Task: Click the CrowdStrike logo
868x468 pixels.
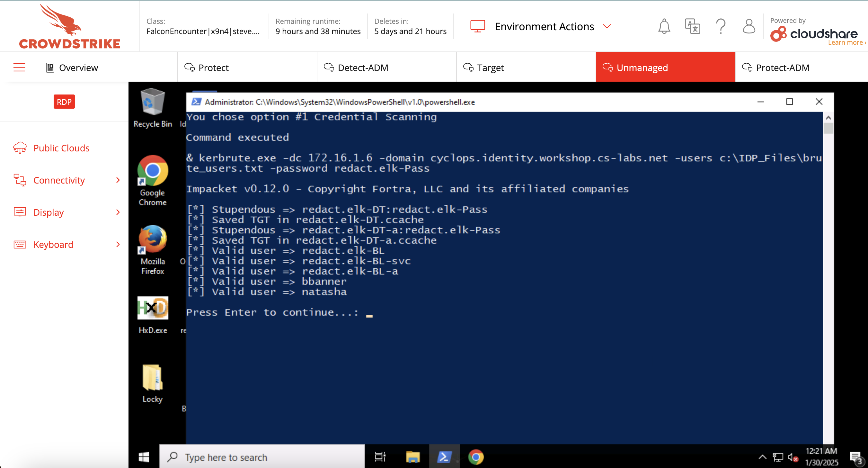Action: (x=69, y=26)
